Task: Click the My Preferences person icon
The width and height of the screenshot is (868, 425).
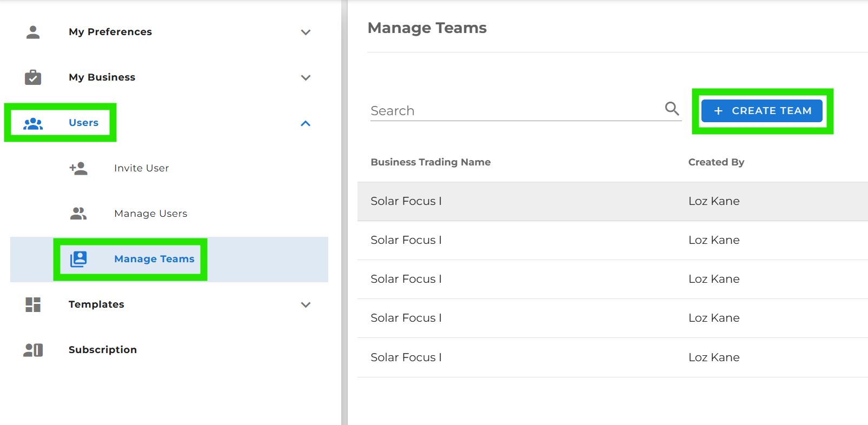Action: (x=33, y=32)
